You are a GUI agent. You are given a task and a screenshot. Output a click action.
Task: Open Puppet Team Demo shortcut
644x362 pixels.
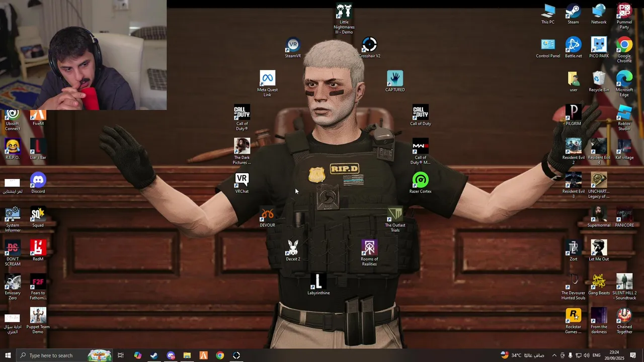coord(38,320)
